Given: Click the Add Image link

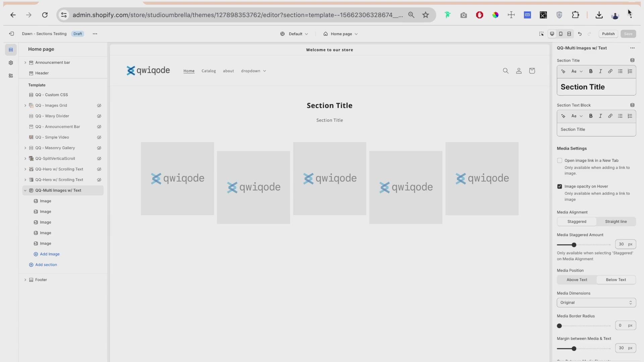Looking at the screenshot, I should click(49, 254).
